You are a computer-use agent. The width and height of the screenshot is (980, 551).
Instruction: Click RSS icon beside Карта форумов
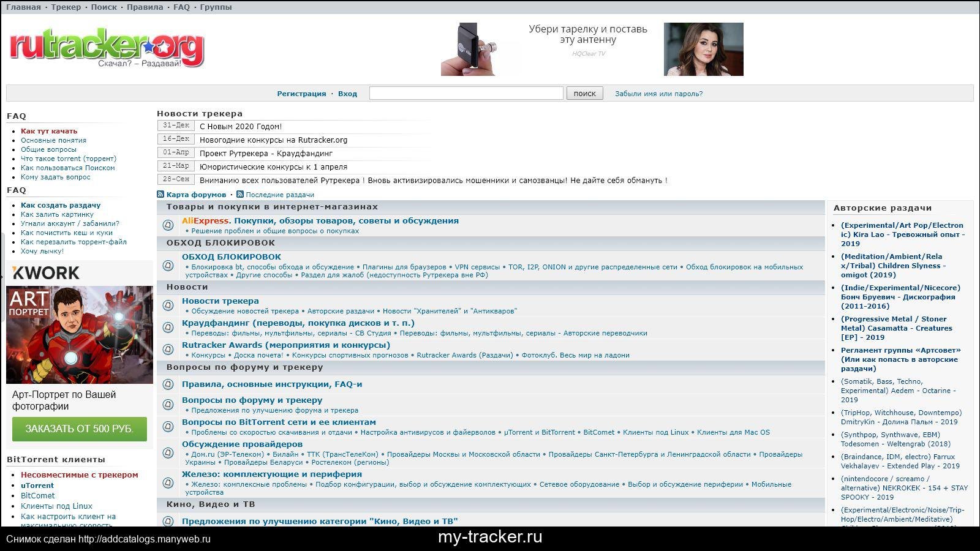[x=160, y=195]
